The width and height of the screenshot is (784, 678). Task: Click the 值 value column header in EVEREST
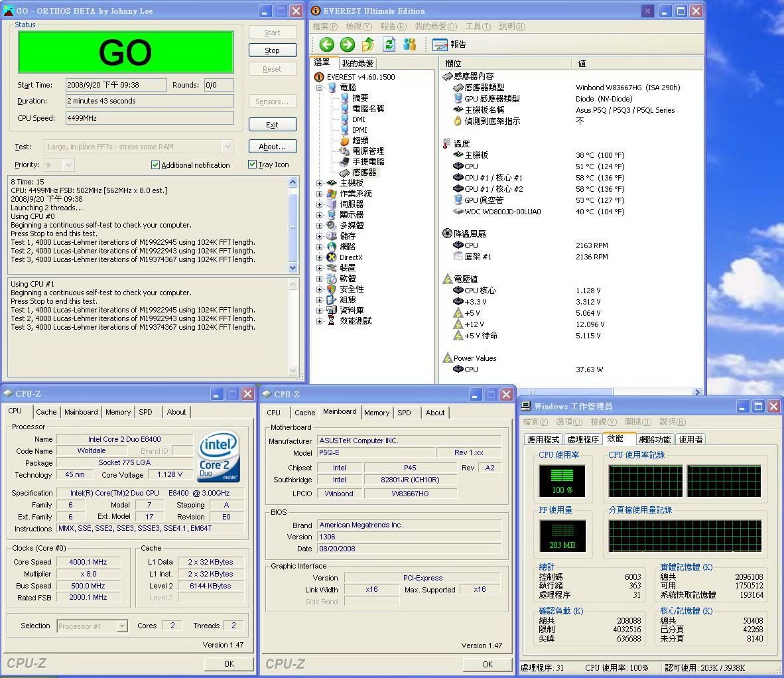click(637, 64)
